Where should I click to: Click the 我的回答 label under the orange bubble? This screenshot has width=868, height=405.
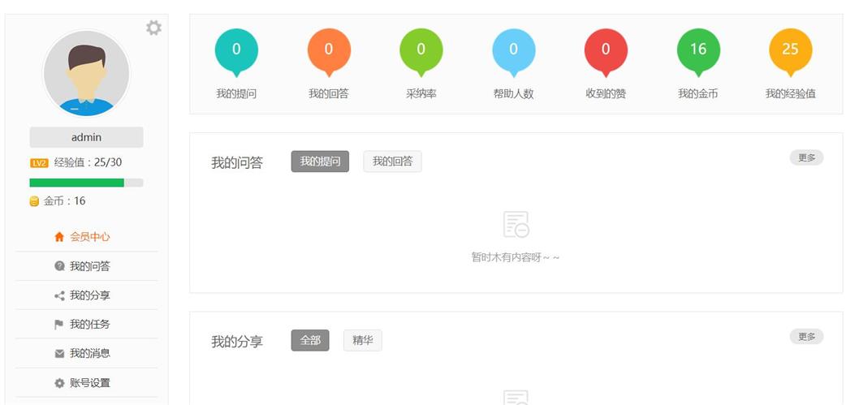(x=329, y=94)
